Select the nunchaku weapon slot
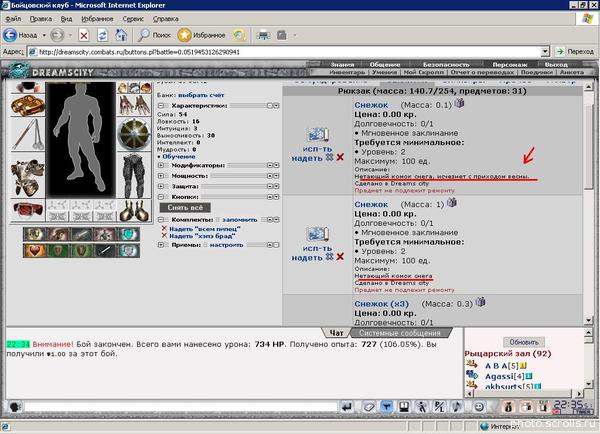Screen dimensions: 600x434 28,134
